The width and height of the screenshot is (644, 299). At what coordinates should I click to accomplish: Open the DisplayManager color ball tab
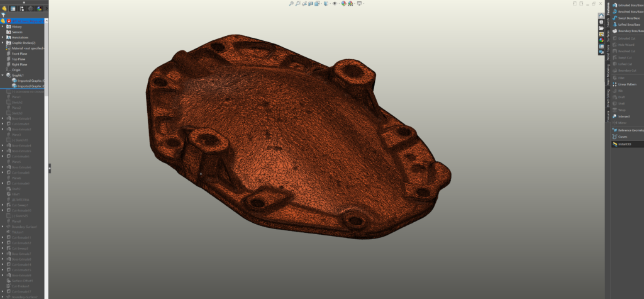click(x=40, y=8)
